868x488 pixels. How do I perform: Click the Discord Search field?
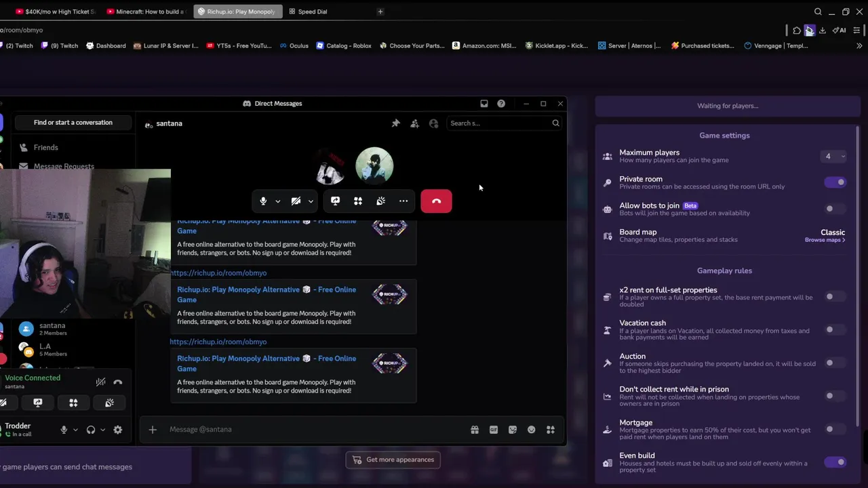[x=504, y=123]
